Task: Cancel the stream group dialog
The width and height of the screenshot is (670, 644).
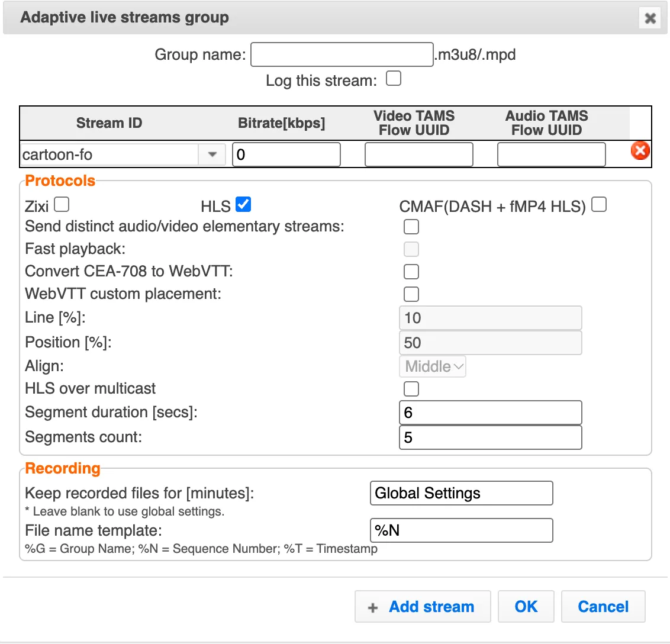Action: click(x=603, y=606)
